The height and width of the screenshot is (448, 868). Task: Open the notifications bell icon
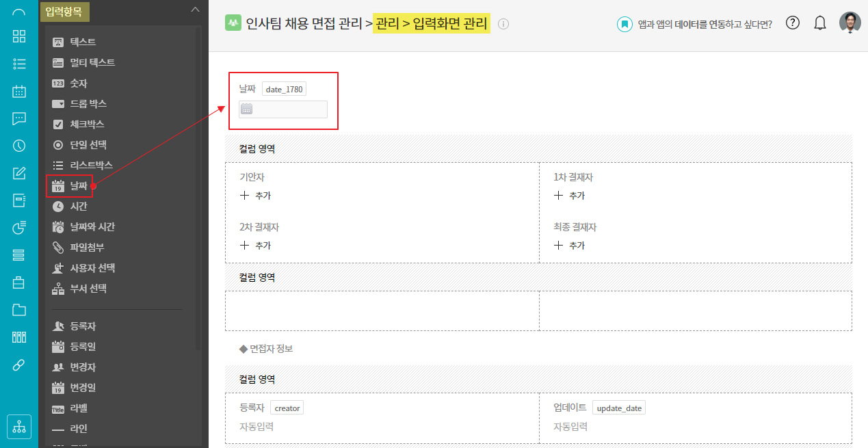pyautogui.click(x=819, y=23)
